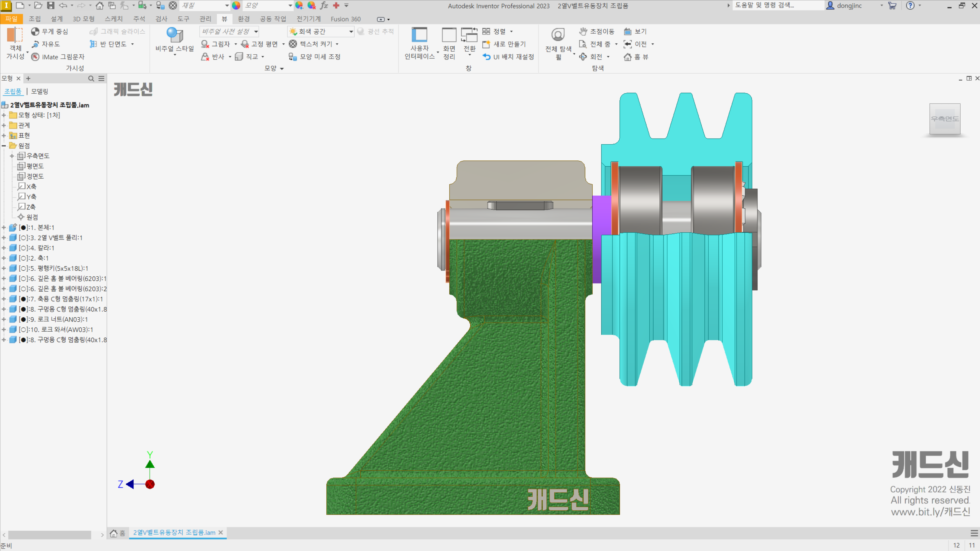The height and width of the screenshot is (551, 980).
Task: Collapse the 원점 origin folder
Action: coord(4,146)
